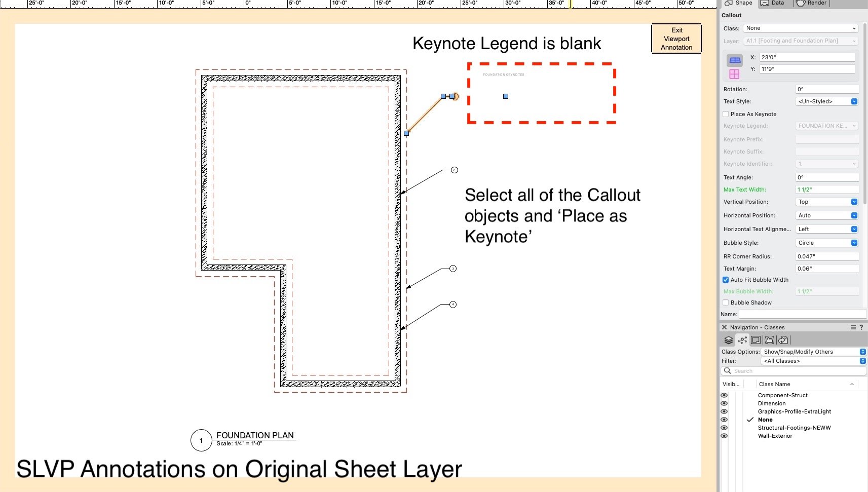Click the classes Search field
Image resolution: width=868 pixels, height=492 pixels.
click(x=796, y=371)
